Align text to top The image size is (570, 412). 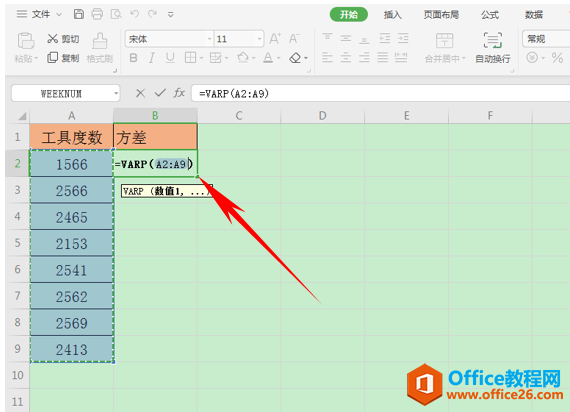click(328, 38)
